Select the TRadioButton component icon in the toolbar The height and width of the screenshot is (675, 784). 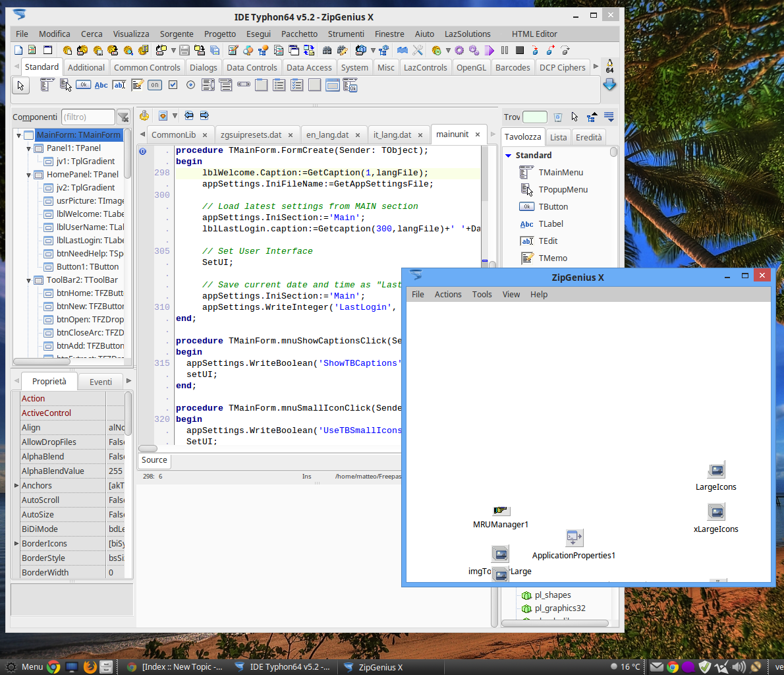(190, 85)
